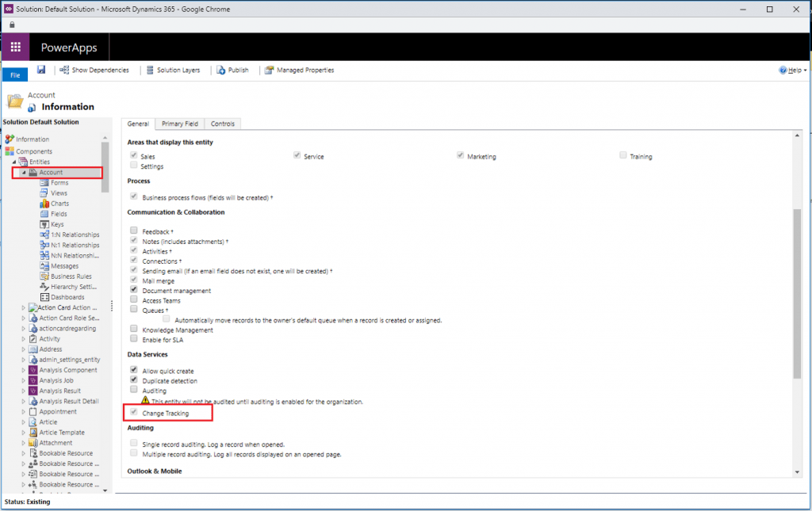The width and height of the screenshot is (812, 511).
Task: Toggle the Training area checkbox
Action: point(623,155)
